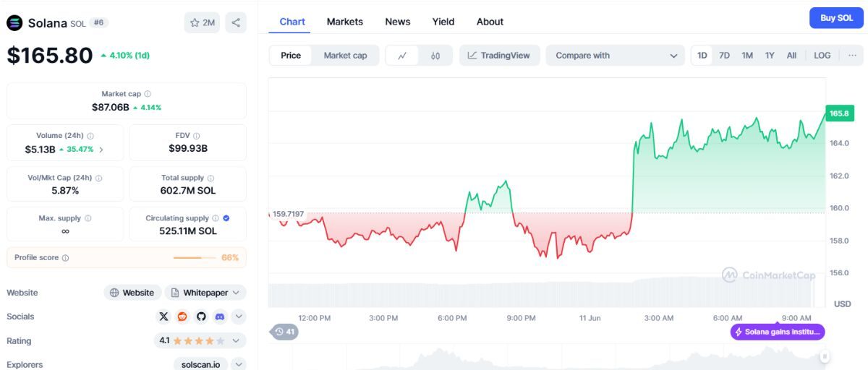Choose the 1Y time range
The image size is (868, 370).
(770, 56)
